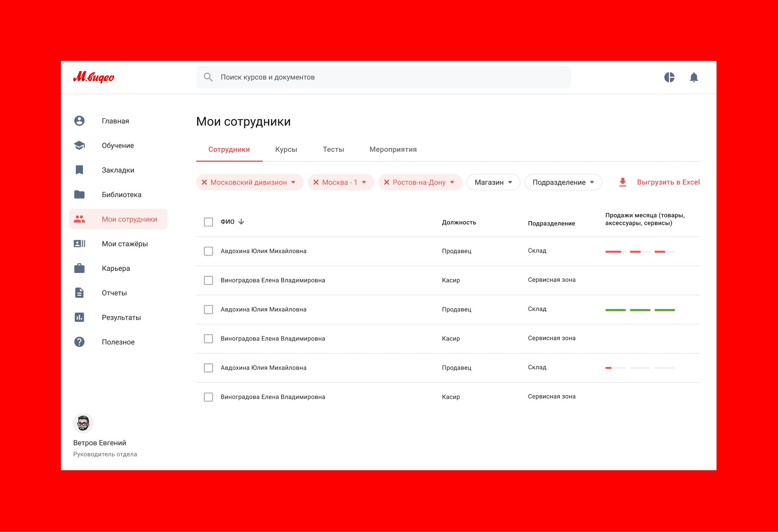Click the Библиотека folder icon
The width and height of the screenshot is (778, 532).
tap(80, 195)
